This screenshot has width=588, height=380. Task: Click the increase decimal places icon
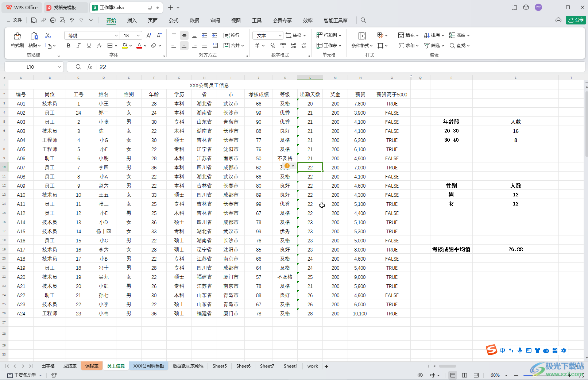[x=293, y=46]
